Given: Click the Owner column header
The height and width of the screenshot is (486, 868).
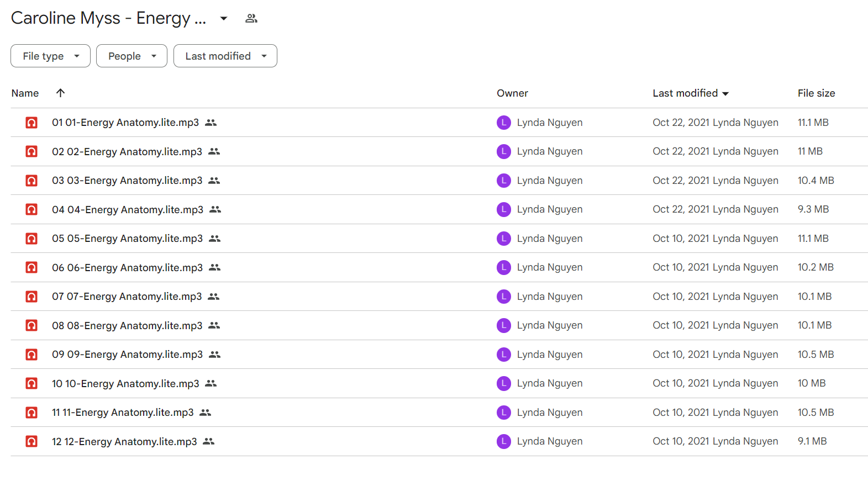Looking at the screenshot, I should [x=512, y=93].
